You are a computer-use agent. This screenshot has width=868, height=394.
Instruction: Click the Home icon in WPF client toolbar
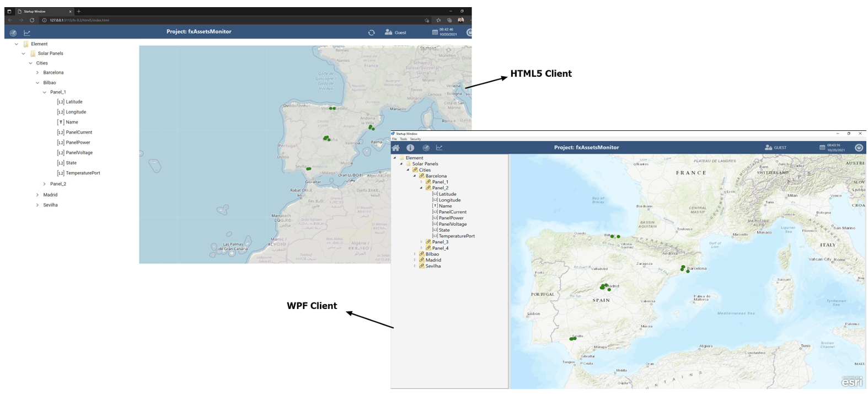tap(395, 148)
